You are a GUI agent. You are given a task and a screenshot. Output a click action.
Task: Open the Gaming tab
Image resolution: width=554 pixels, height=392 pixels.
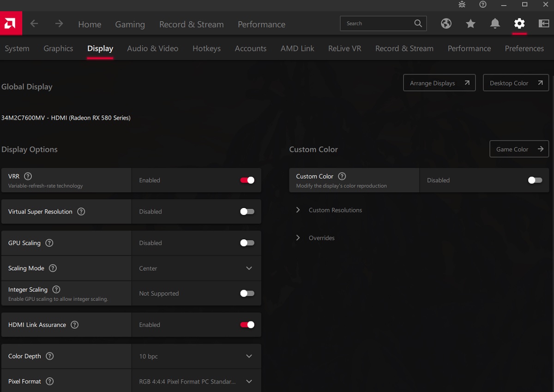[130, 24]
